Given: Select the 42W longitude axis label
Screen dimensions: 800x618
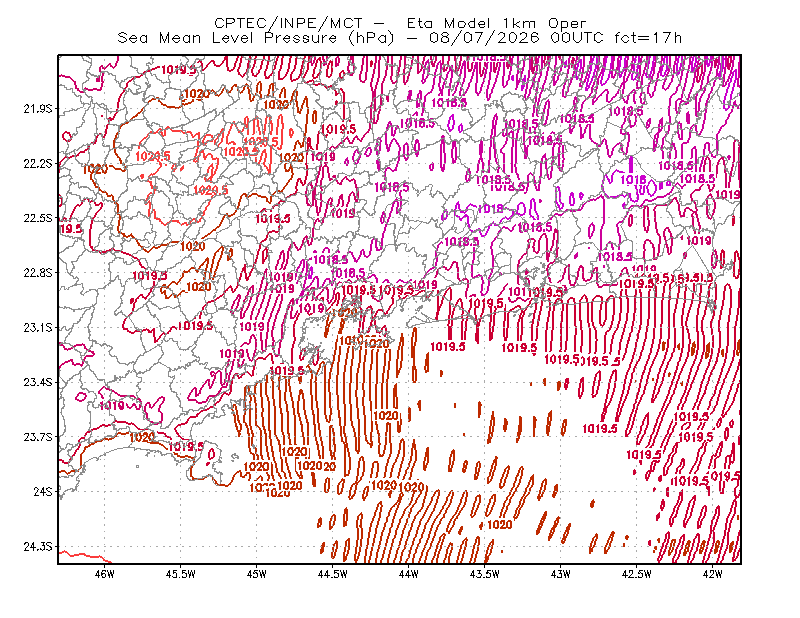Looking at the screenshot, I should pos(713,574).
